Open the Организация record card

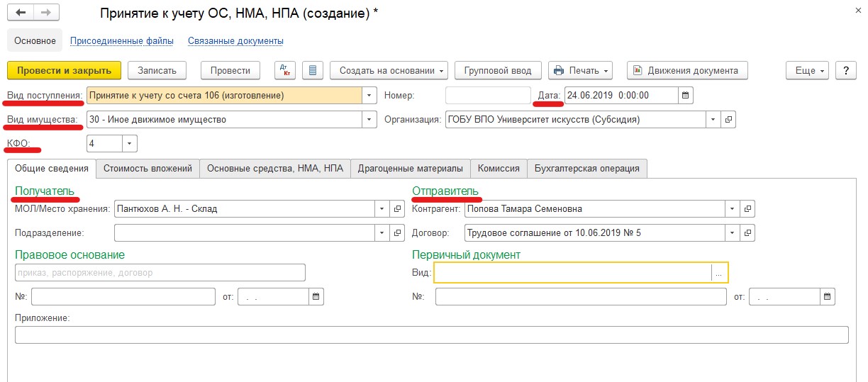click(728, 119)
